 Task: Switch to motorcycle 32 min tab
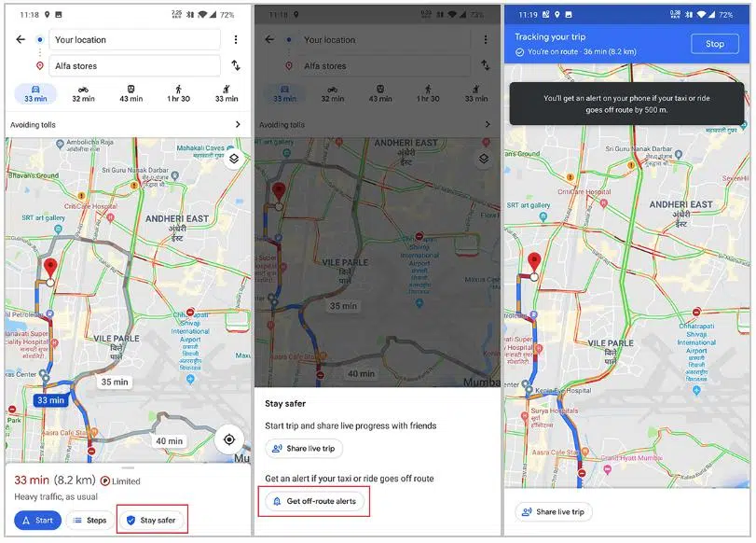[x=83, y=93]
